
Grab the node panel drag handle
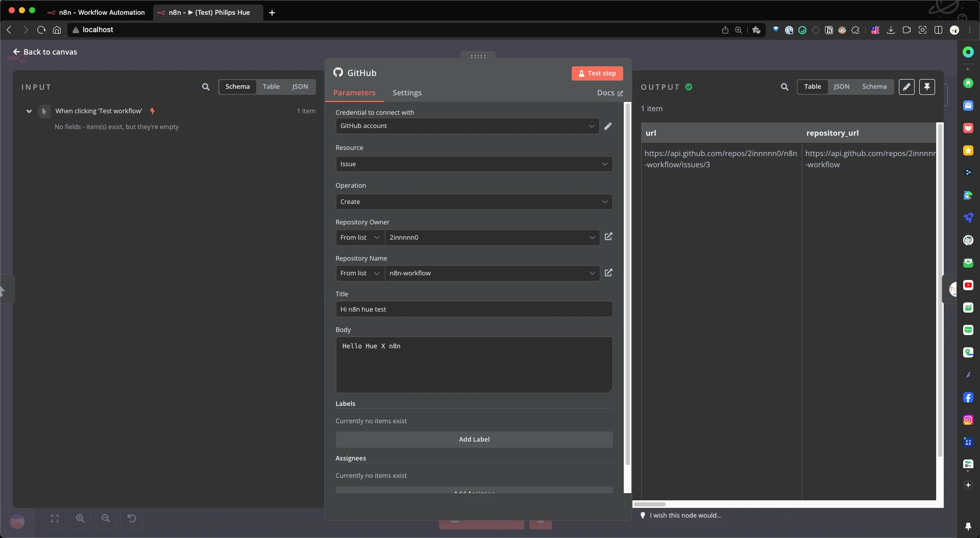click(x=478, y=56)
